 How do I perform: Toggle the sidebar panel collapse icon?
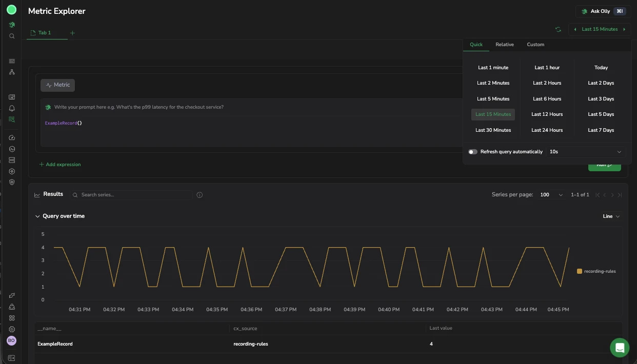click(11, 358)
